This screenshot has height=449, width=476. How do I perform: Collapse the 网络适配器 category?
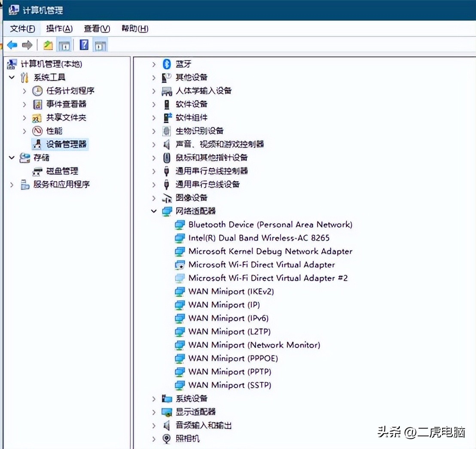[x=154, y=211]
